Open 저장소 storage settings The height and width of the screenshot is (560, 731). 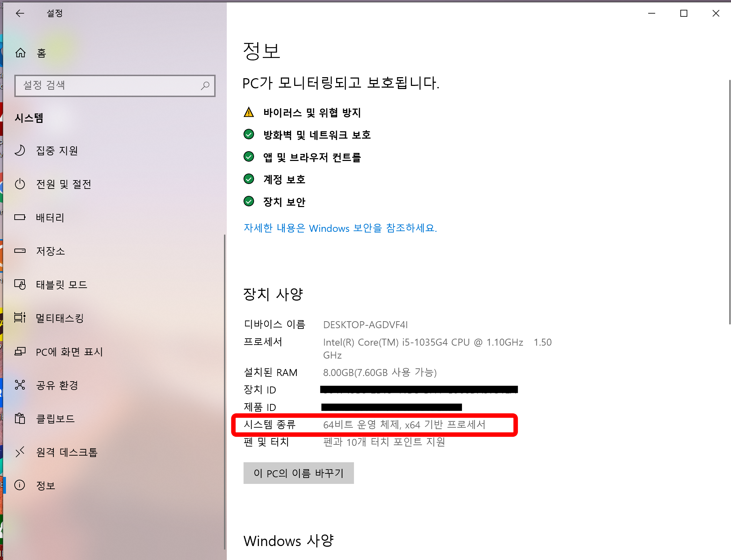51,251
